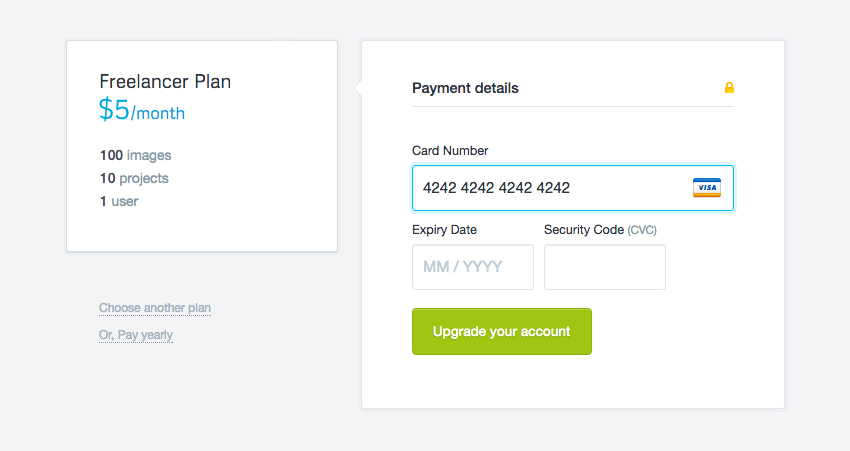Click the Security Code label text

click(x=583, y=230)
